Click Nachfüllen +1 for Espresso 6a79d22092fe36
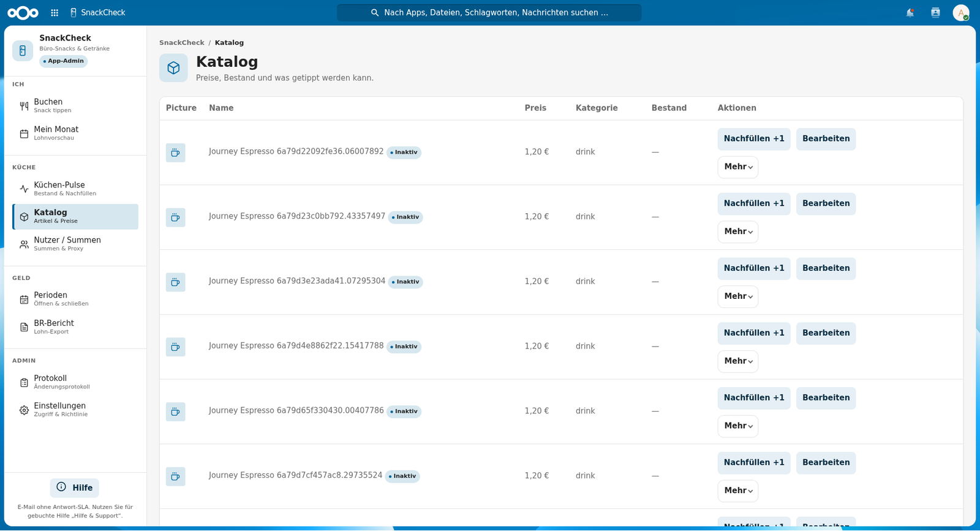 tap(754, 139)
